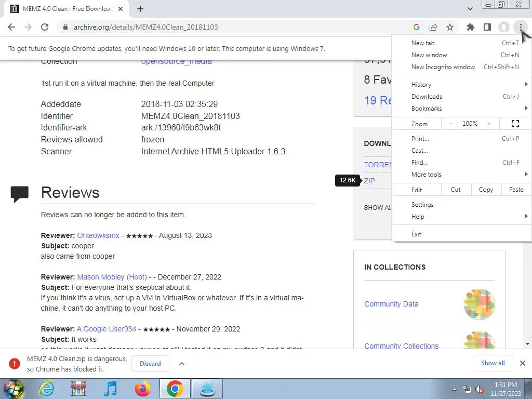
Task: Launch Firefox from the taskbar
Action: click(x=142, y=389)
